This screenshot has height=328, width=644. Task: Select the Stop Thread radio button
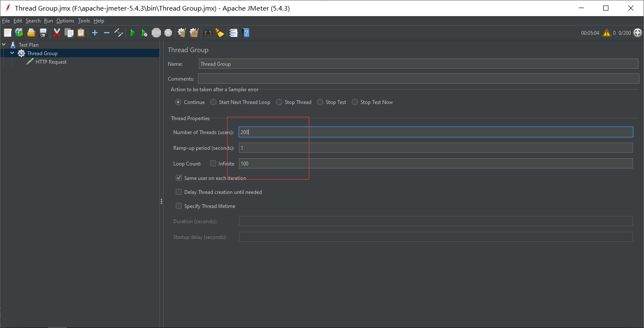279,102
